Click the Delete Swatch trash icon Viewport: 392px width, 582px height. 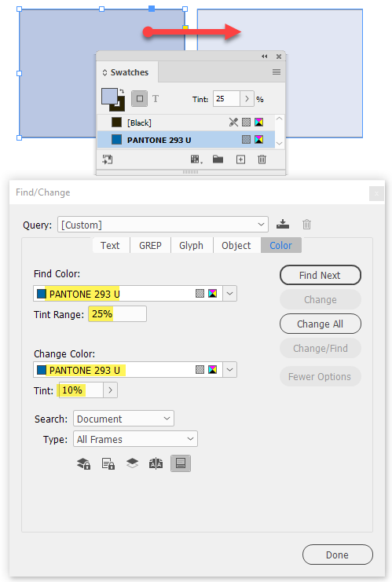262,159
